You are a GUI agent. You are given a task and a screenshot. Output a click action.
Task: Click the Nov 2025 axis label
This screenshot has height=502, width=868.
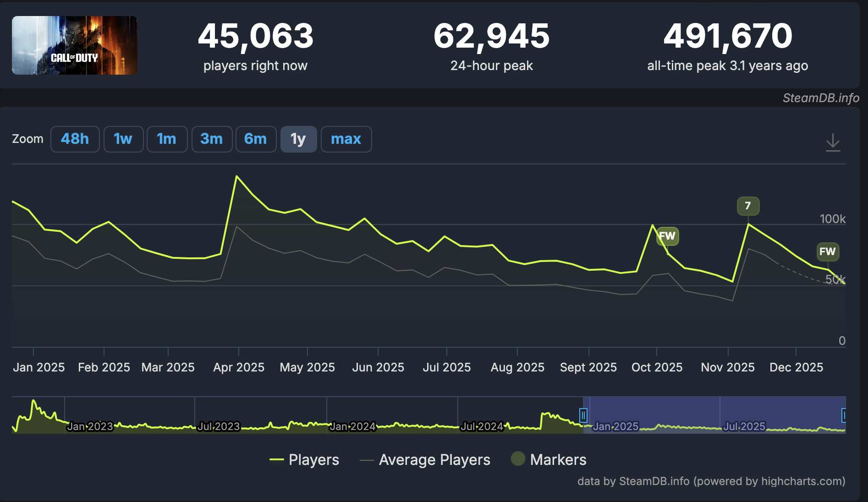(x=728, y=367)
